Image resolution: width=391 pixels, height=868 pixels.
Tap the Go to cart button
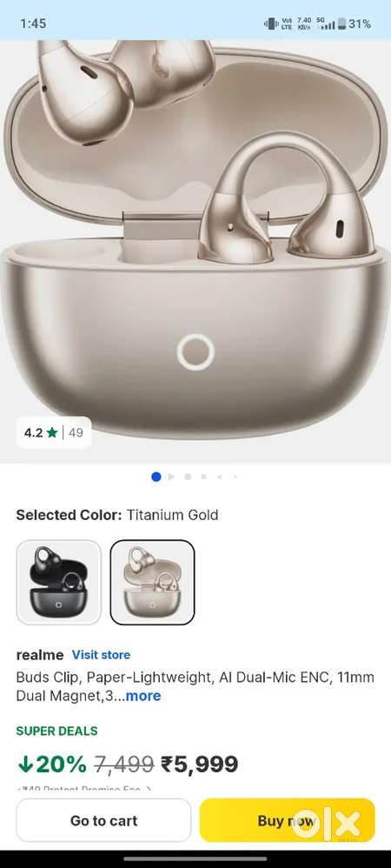tap(103, 820)
